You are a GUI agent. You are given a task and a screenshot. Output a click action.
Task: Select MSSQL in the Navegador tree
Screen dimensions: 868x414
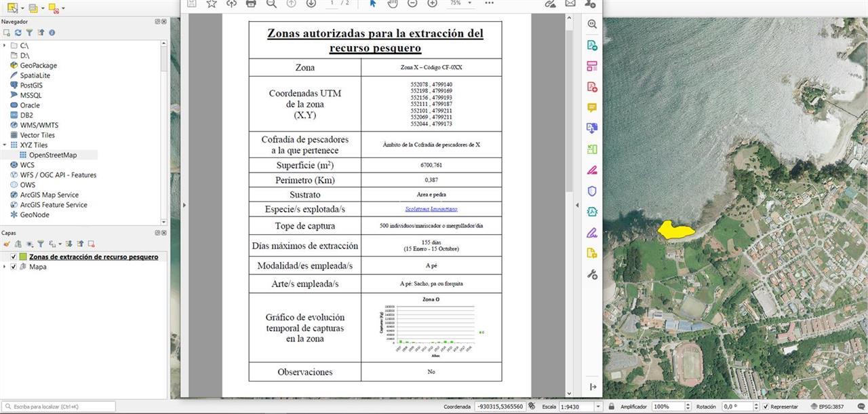coord(26,95)
